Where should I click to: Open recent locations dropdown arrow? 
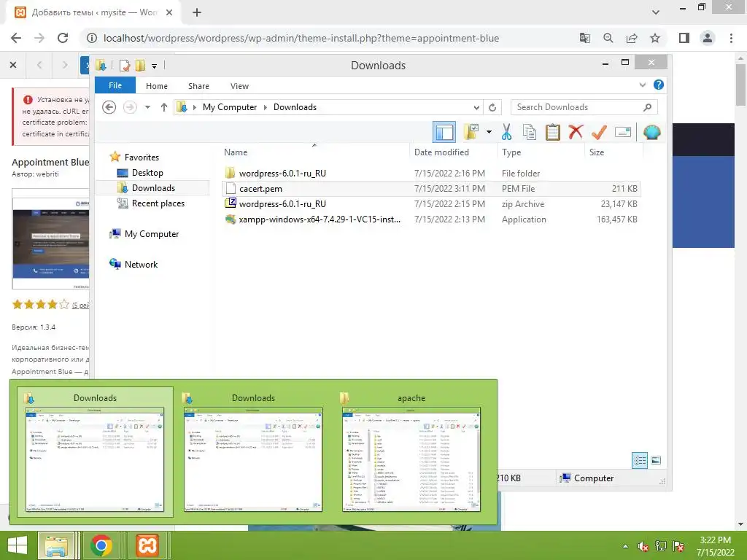[x=147, y=107]
